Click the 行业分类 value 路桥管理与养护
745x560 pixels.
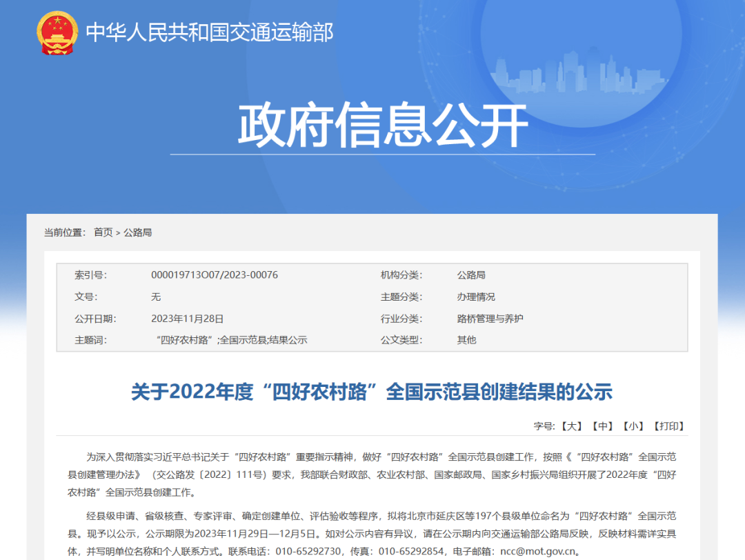click(x=490, y=319)
